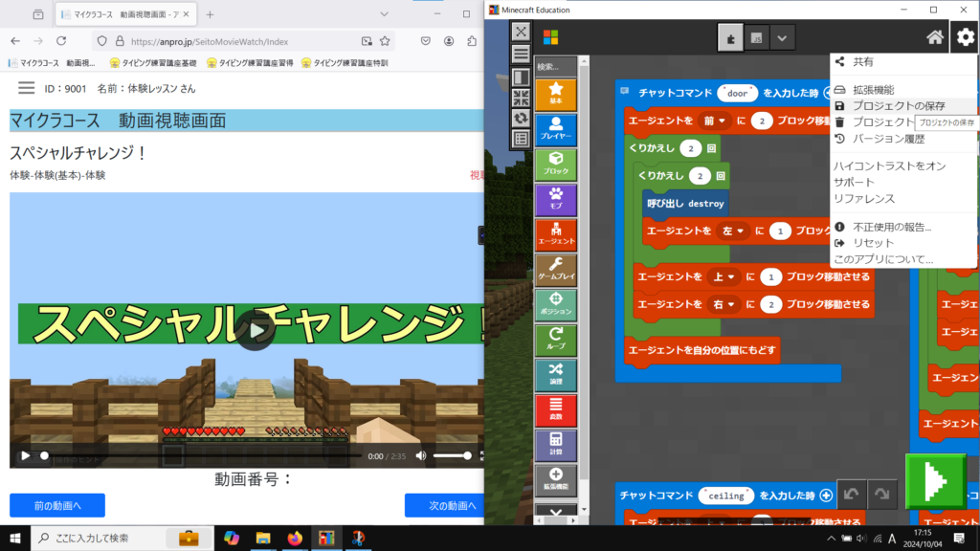The width and height of the screenshot is (980, 551).
Task: Click the settings gear icon in MakeCode
Action: click(x=965, y=37)
